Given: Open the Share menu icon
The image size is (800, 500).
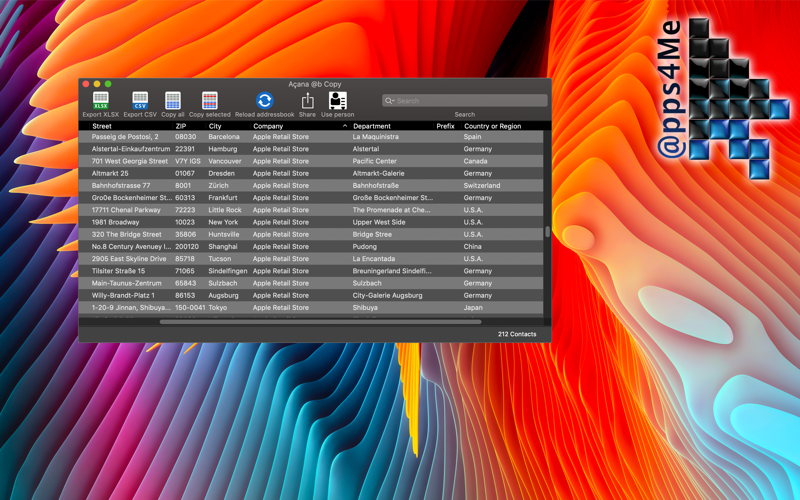Looking at the screenshot, I should coord(307,100).
